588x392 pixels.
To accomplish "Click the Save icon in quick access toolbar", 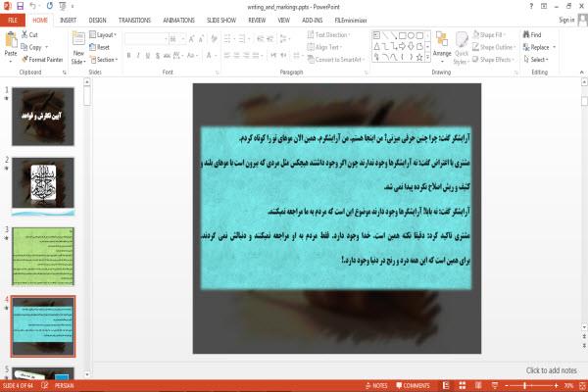I will point(21,6).
